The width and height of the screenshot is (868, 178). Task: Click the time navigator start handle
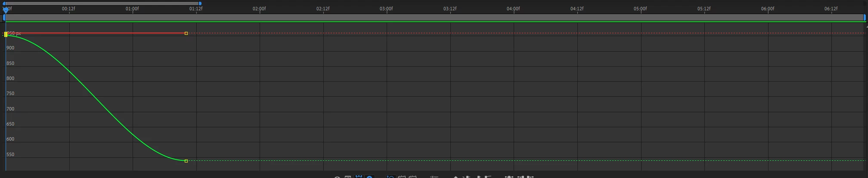point(4,3)
